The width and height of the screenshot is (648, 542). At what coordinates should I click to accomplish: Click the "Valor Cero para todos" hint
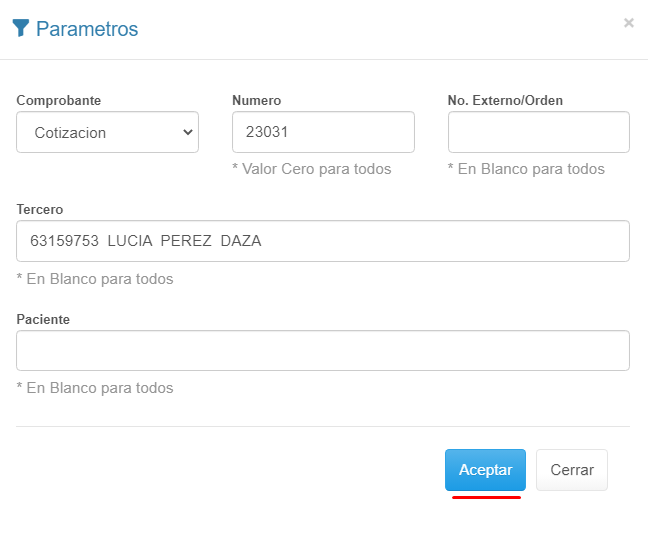coord(311,169)
